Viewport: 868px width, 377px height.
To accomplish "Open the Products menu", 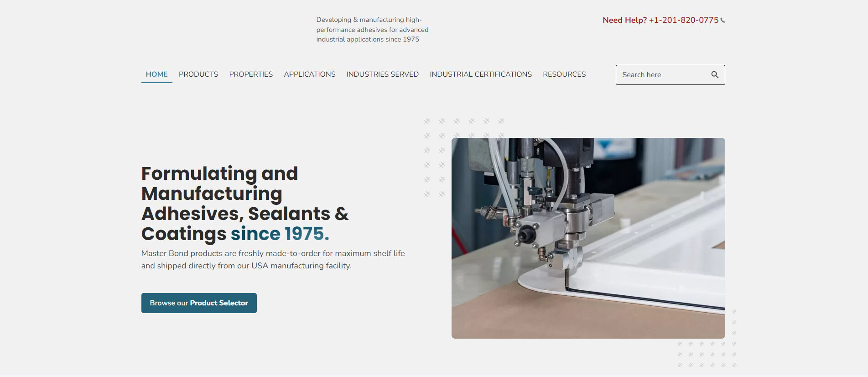I will click(198, 74).
